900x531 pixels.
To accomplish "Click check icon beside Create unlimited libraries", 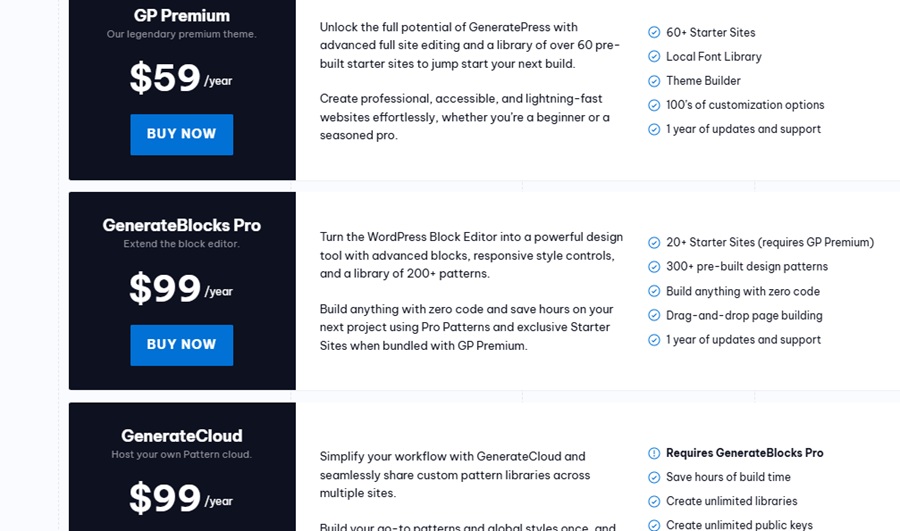I will coord(654,501).
